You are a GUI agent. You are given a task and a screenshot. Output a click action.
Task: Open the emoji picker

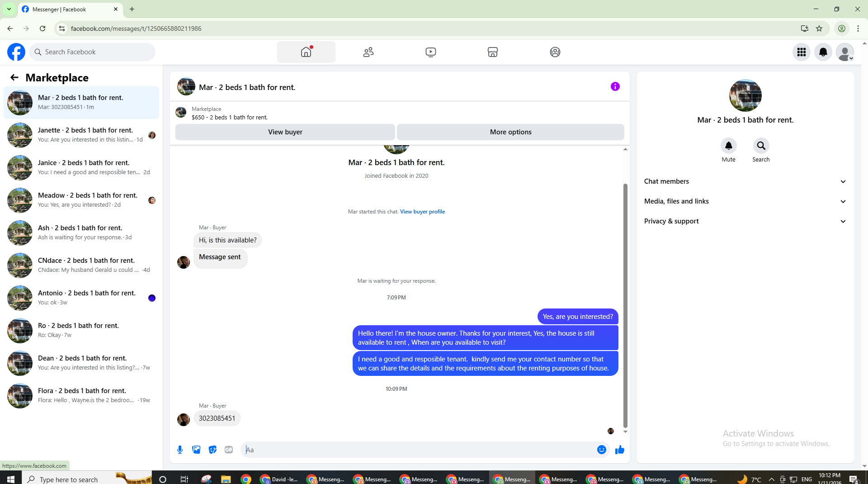602,450
